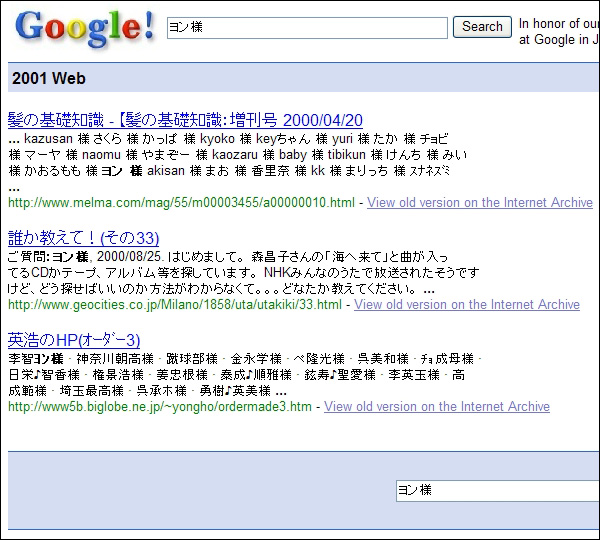600x540 pixels.
Task: Focus the top search input field
Action: click(x=307, y=28)
